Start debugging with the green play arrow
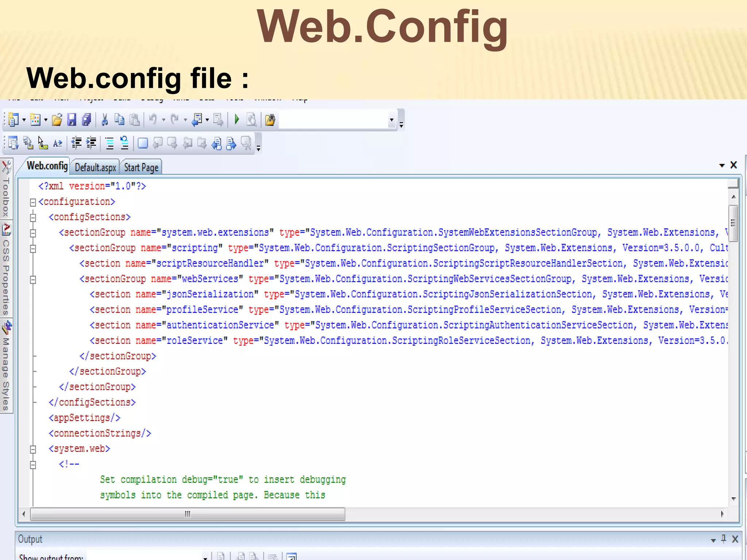This screenshot has width=747, height=560. pyautogui.click(x=237, y=120)
